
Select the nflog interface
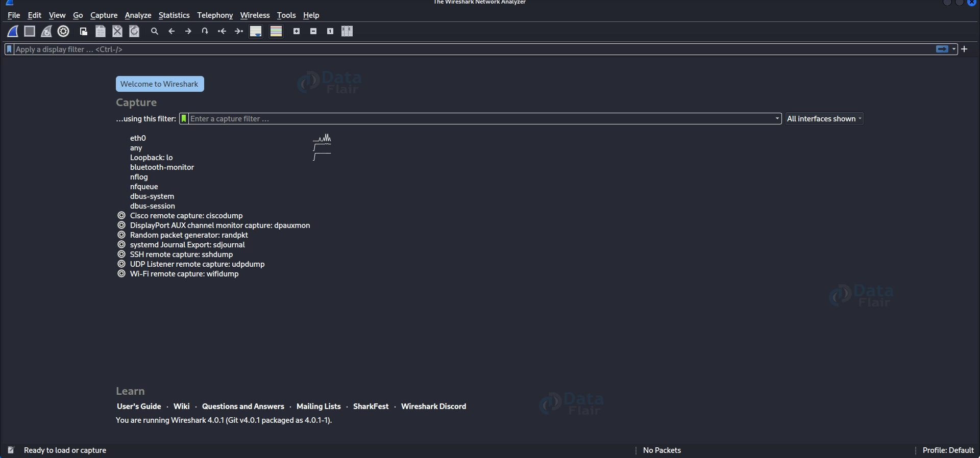point(139,177)
